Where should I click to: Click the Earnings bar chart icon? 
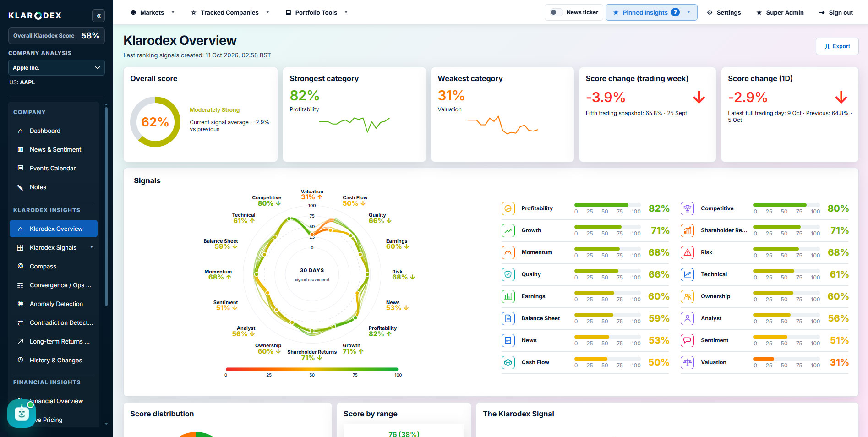pos(508,296)
